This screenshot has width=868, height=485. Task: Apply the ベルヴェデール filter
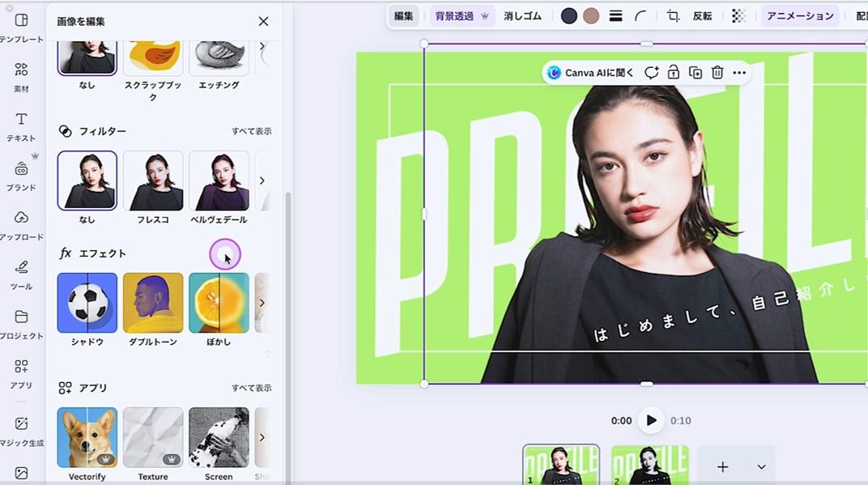(x=219, y=181)
